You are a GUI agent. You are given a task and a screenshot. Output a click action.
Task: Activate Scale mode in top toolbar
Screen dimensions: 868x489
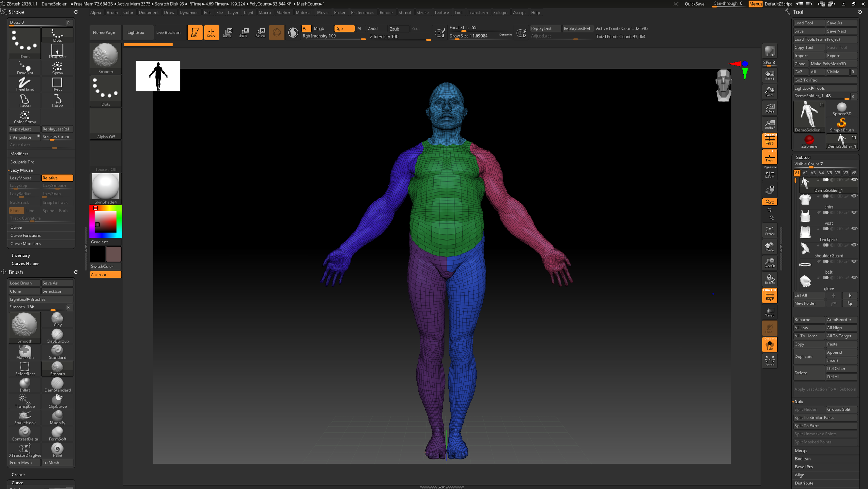coord(244,32)
